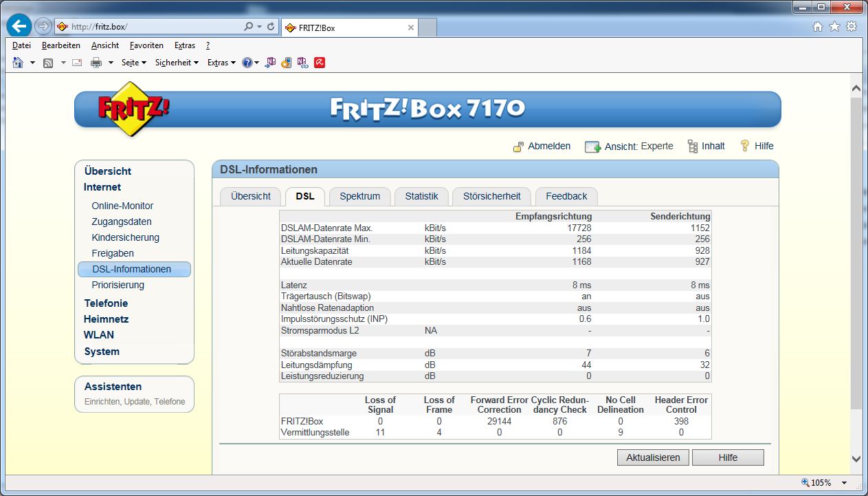Viewport: 868px width, 496px height.
Task: Switch to the Feedback tab
Action: [x=566, y=196]
